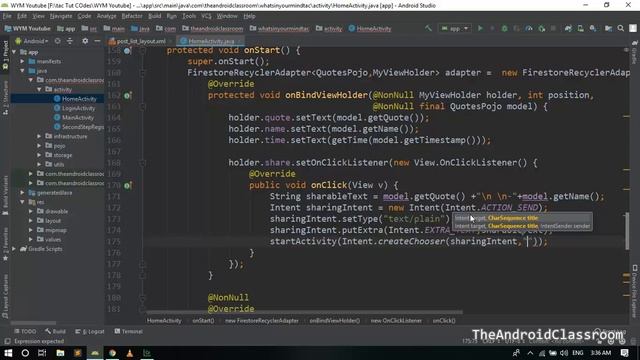Expand the infrastructure package
Screen dimensions: 640x360
[x=39, y=136]
